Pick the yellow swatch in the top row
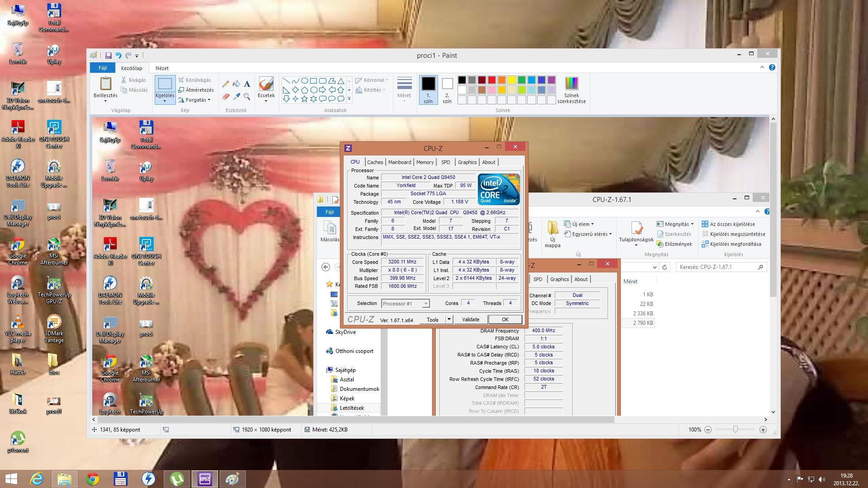Screen dimensions: 868x488 [x=512, y=80]
